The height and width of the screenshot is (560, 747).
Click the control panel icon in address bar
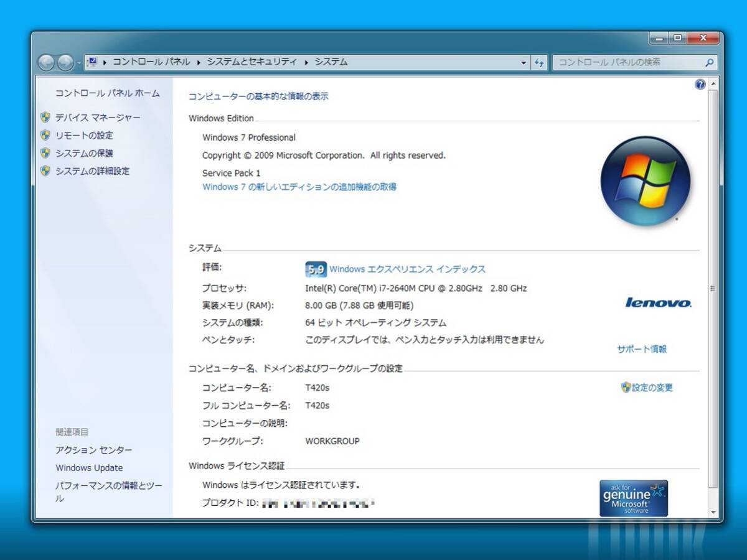[92, 62]
